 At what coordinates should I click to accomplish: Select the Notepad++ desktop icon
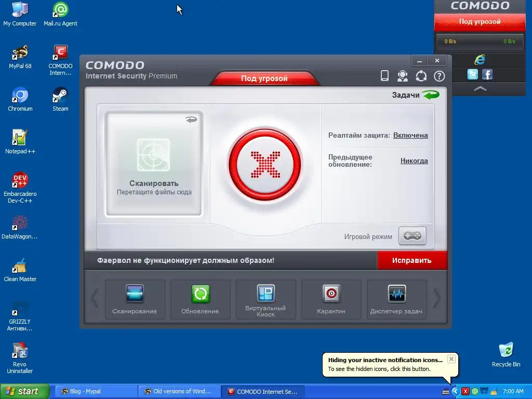20,142
